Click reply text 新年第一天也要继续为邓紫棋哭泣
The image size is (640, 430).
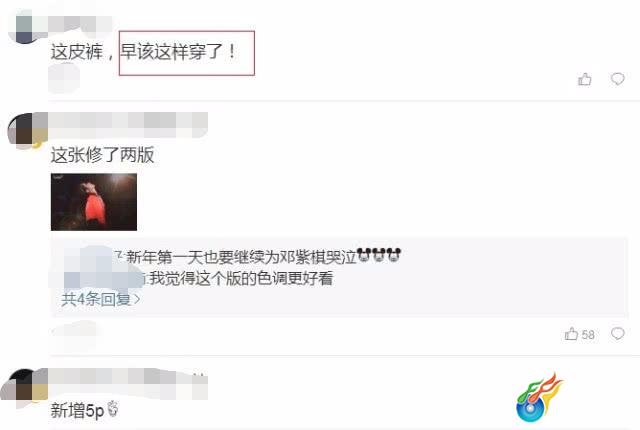click(x=241, y=257)
